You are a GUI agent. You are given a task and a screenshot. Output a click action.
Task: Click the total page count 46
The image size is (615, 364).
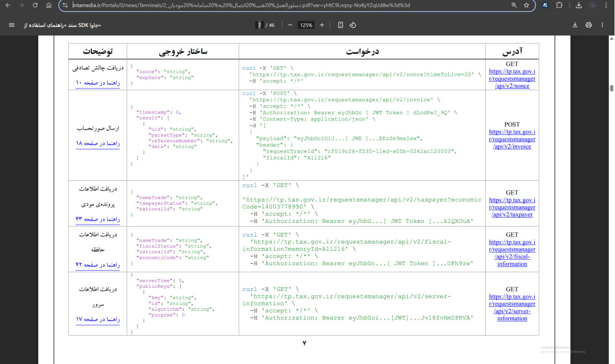tap(271, 25)
